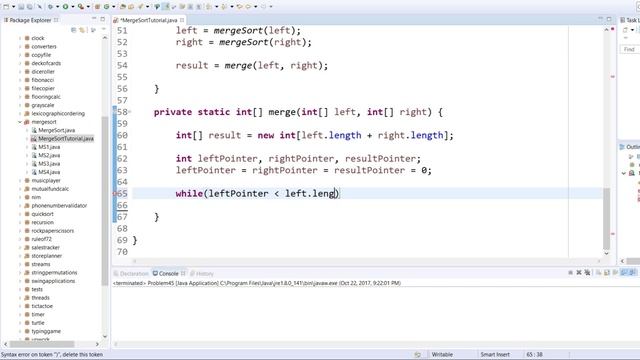Click the Search flashlight toolbar icon

(x=140, y=7)
